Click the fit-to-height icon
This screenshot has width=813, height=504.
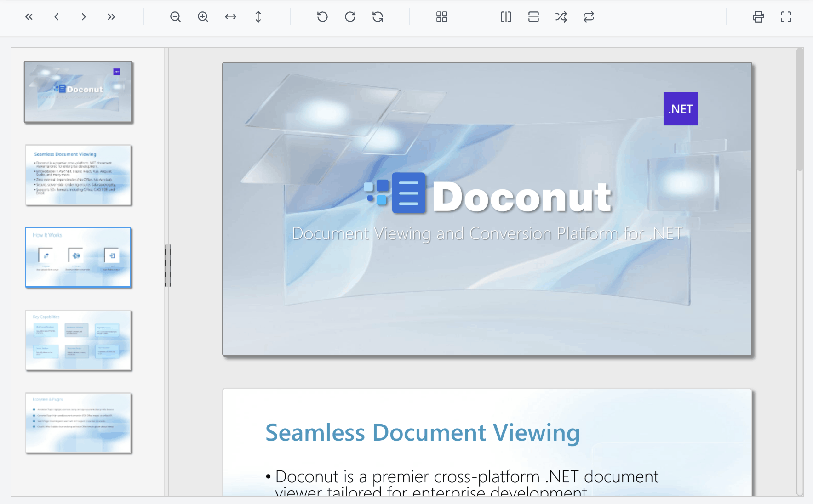click(258, 17)
